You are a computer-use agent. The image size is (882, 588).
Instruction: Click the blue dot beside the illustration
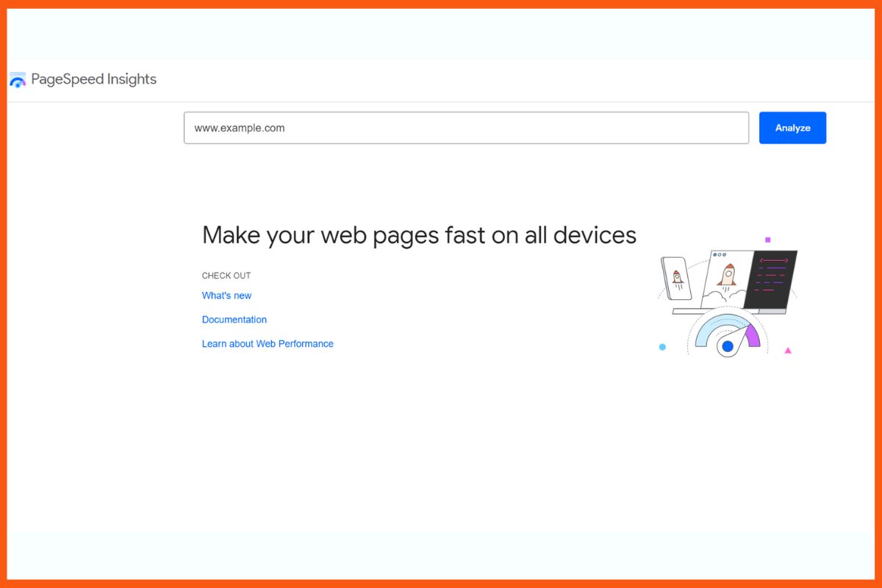(x=661, y=346)
